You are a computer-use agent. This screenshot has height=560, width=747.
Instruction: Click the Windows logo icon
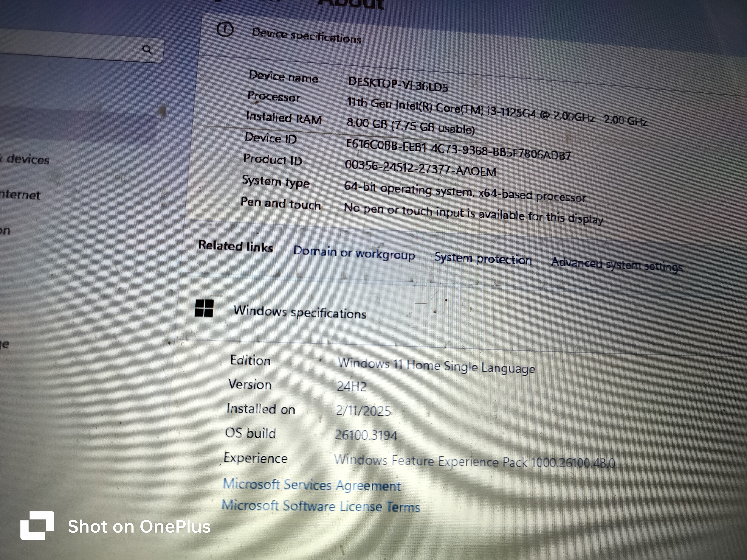tap(204, 308)
